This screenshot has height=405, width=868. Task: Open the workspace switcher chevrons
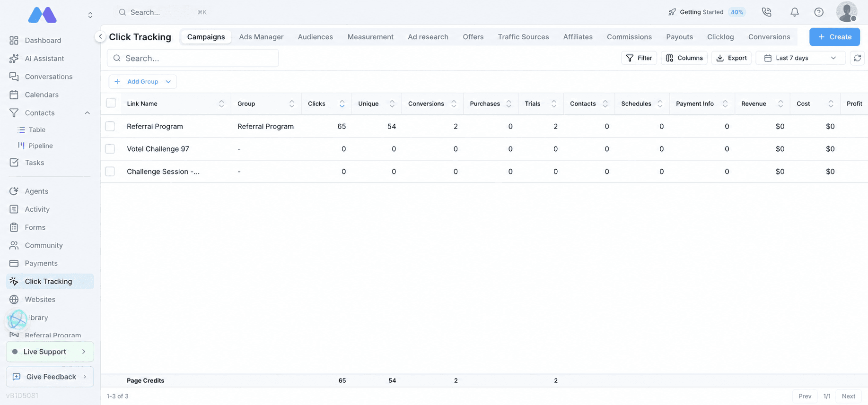(x=90, y=15)
